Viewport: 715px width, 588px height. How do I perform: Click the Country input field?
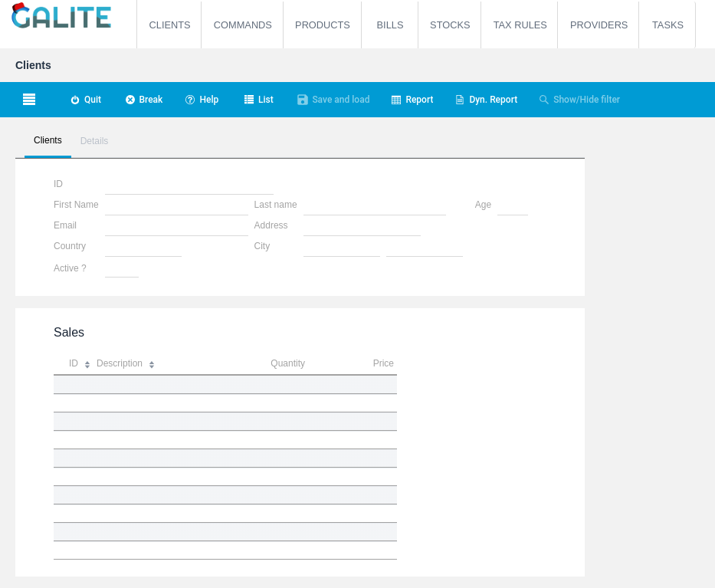143,247
